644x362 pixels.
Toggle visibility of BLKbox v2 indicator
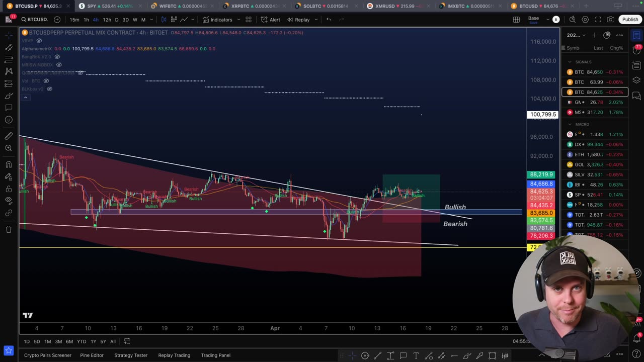coord(50,89)
